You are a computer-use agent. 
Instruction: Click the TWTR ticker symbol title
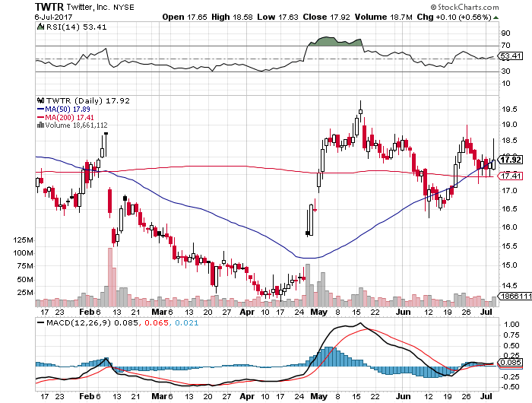point(49,7)
